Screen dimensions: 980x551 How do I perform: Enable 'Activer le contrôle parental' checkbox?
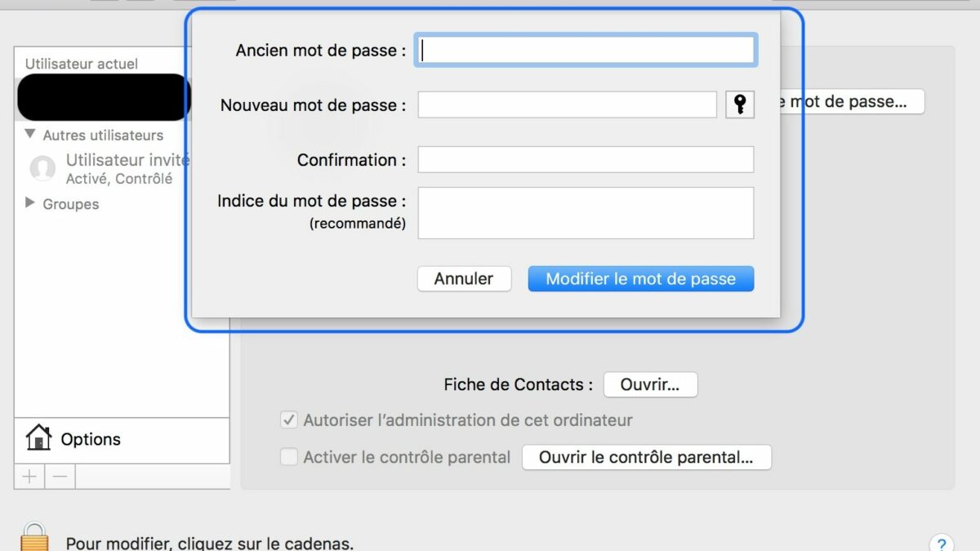point(289,457)
